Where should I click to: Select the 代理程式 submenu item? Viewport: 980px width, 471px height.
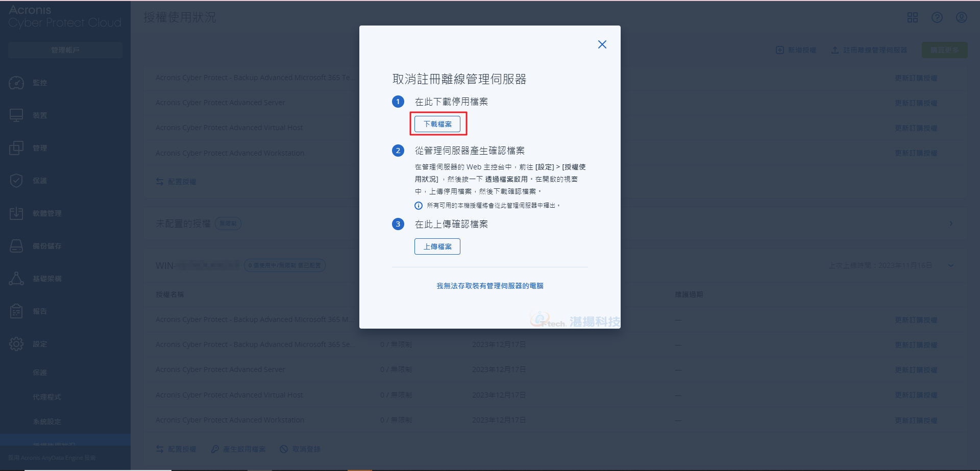(47, 397)
